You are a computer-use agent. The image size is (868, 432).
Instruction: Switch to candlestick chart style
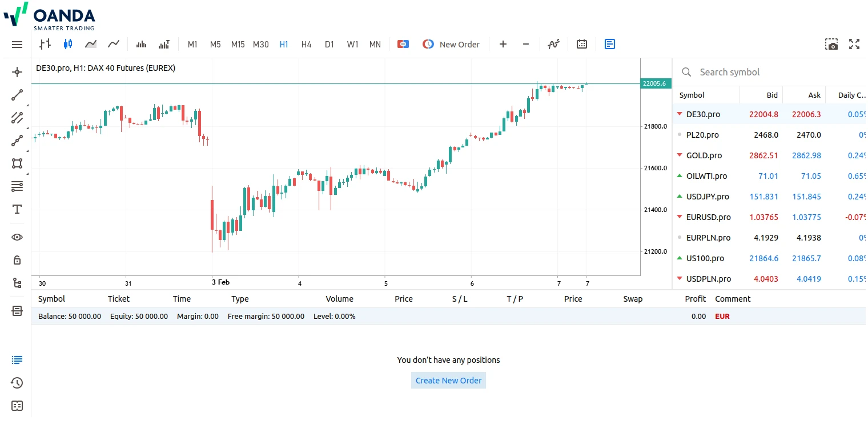(68, 44)
